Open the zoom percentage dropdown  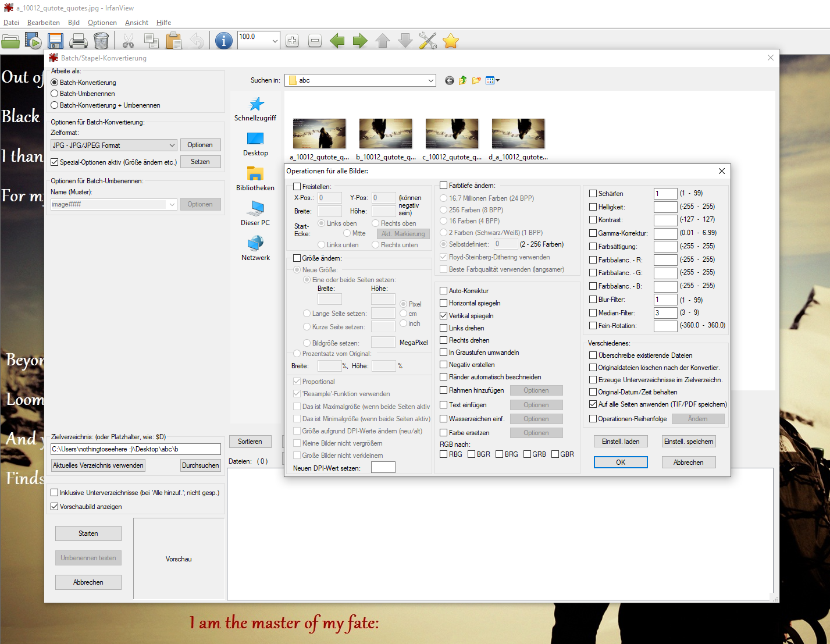(275, 41)
